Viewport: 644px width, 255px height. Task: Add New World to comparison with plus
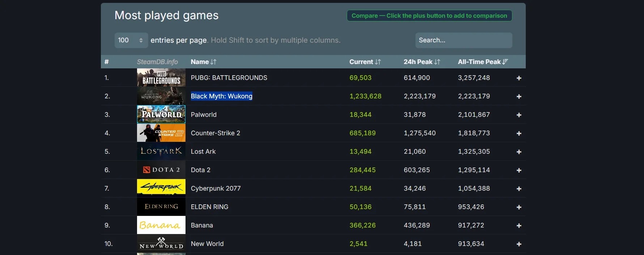pyautogui.click(x=519, y=244)
